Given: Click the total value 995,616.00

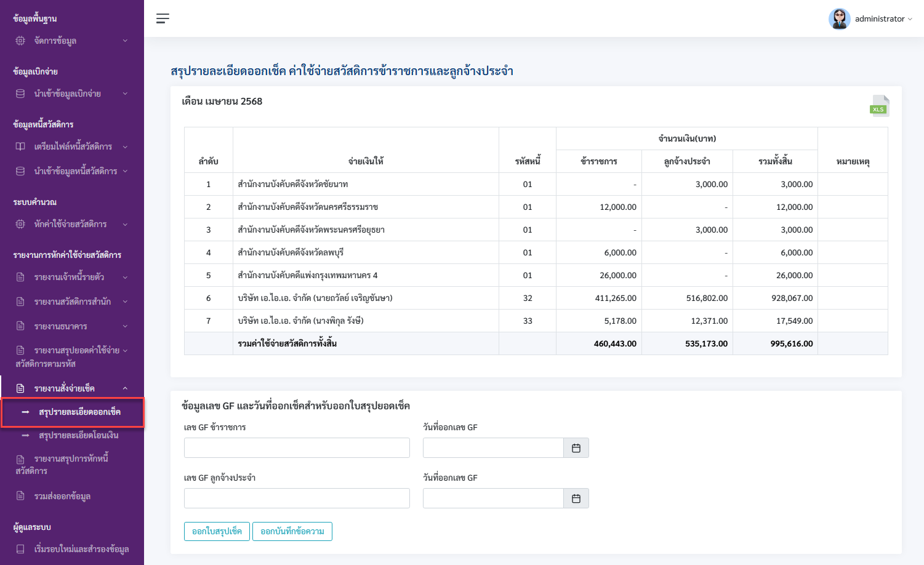Looking at the screenshot, I should click(792, 343).
